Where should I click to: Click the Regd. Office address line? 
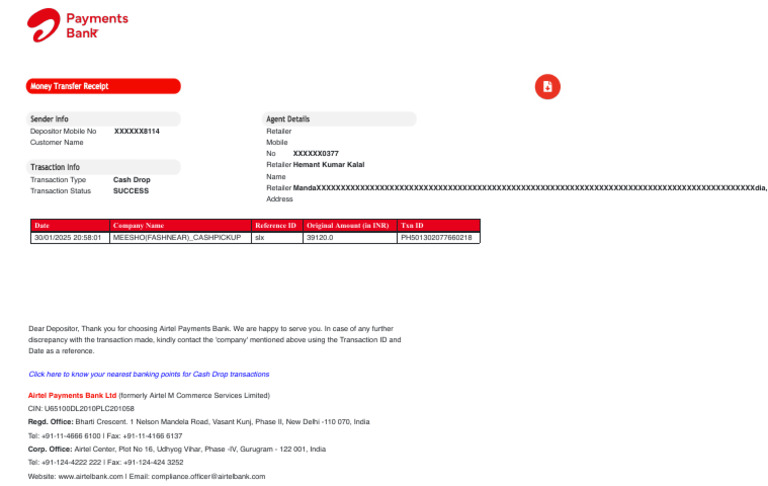[199, 422]
